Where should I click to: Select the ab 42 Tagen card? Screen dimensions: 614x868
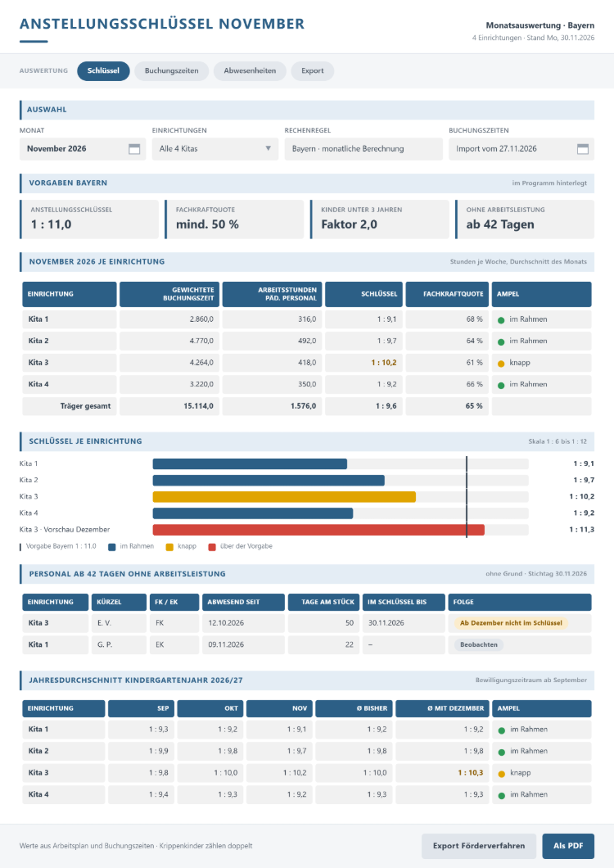(x=525, y=219)
